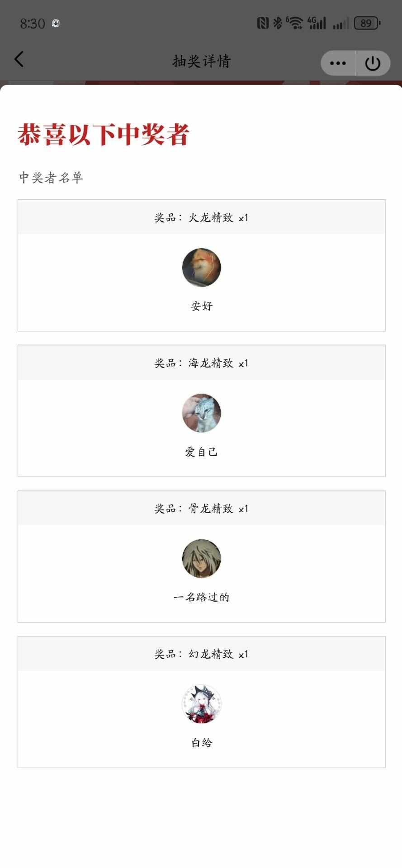Tap the 4G signal strength icon
The width and height of the screenshot is (402, 868).
tap(317, 23)
